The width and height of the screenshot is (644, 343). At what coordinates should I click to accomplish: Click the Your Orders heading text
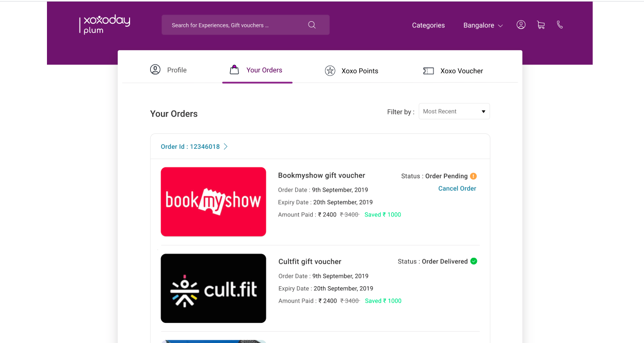tap(174, 114)
